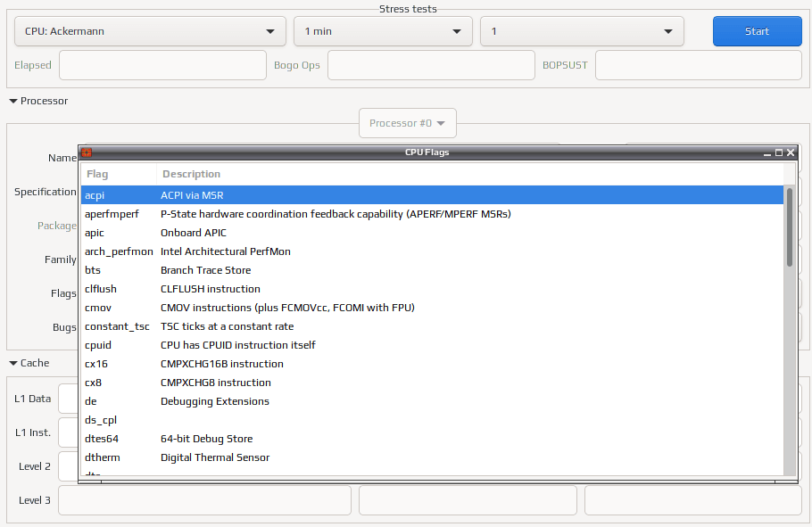Click the CPU Flags title bar text
This screenshot has height=527, width=812.
[427, 152]
